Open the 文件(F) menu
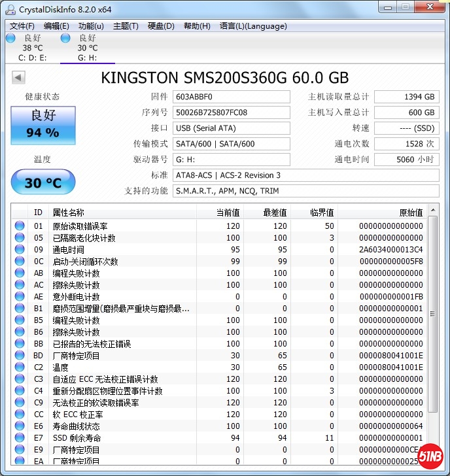 (x=22, y=26)
